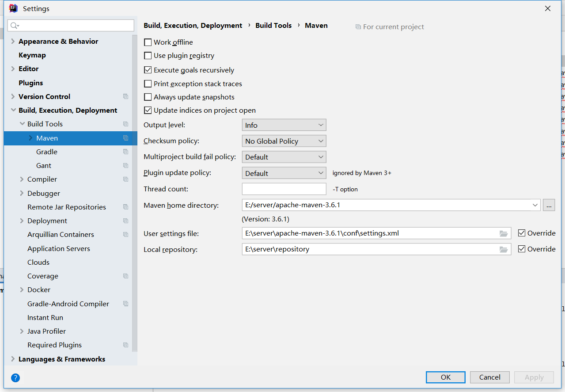Select Keymap in the settings tree
565x392 pixels.
click(32, 55)
